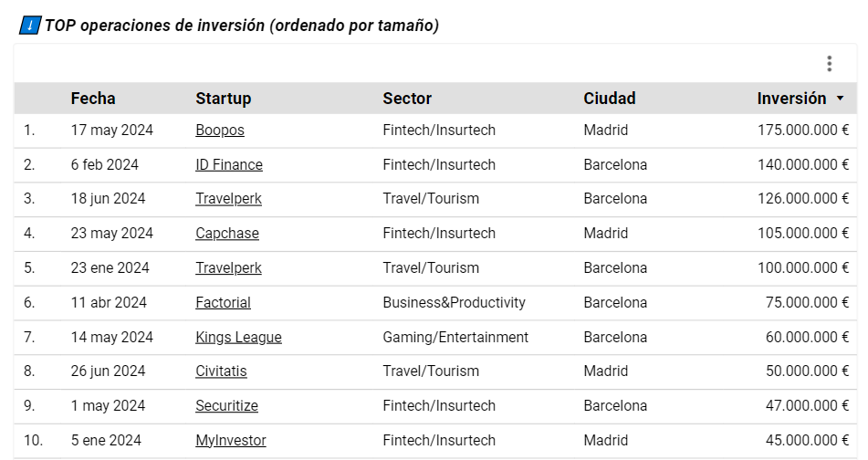Open the Securitize startup link

pos(227,406)
